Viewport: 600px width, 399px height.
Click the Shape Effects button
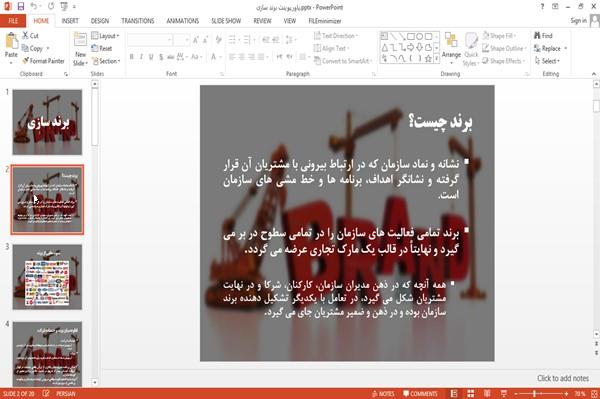point(503,61)
